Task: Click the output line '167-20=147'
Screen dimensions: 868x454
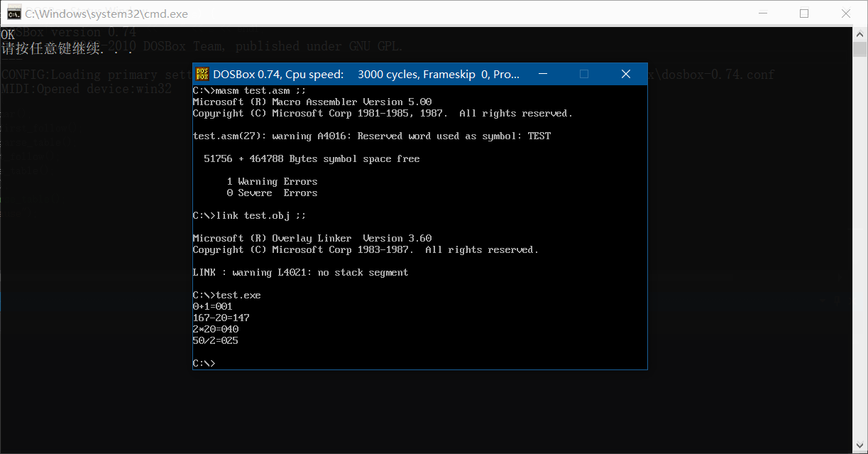Action: [221, 318]
